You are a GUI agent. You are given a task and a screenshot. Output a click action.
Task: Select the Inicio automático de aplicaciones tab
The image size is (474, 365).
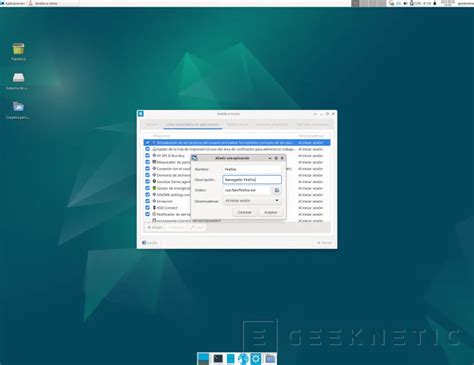point(193,125)
